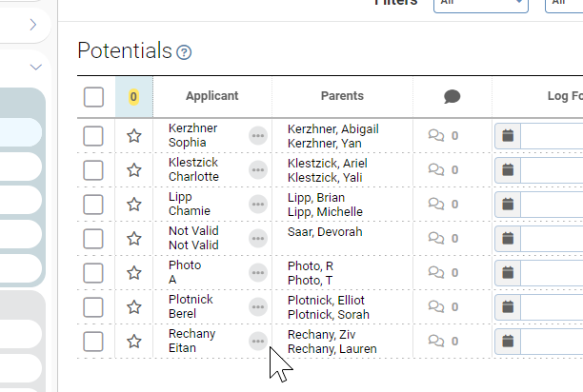
Task: Select the Photo A row checkbox
Action: tap(93, 273)
